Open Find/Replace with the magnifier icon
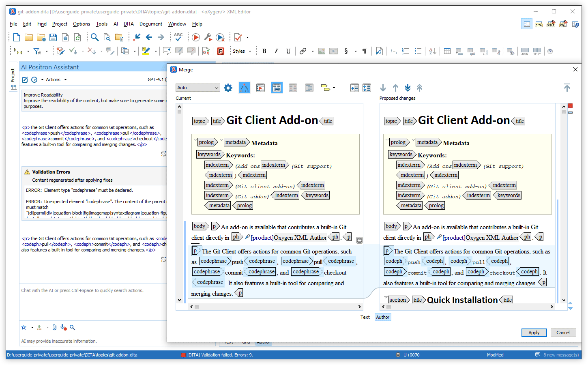Viewport: 588px width, 365px height. click(94, 37)
